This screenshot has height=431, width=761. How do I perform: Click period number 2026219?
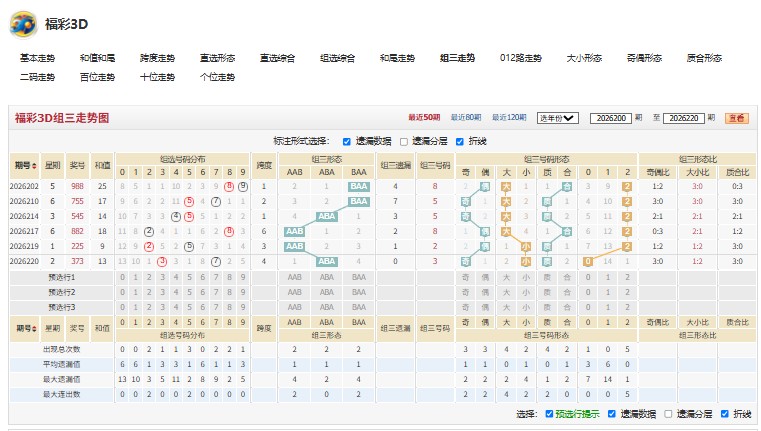pos(24,247)
